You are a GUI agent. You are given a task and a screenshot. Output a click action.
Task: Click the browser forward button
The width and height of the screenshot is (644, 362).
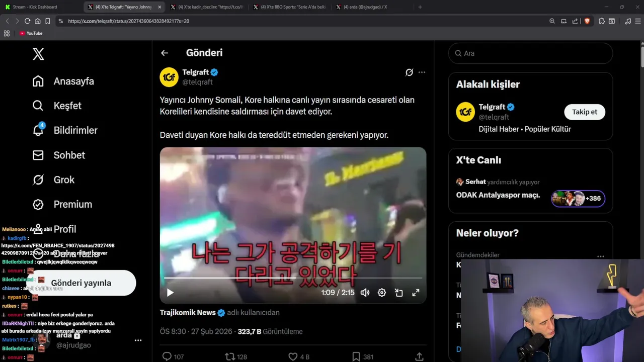coord(17,21)
